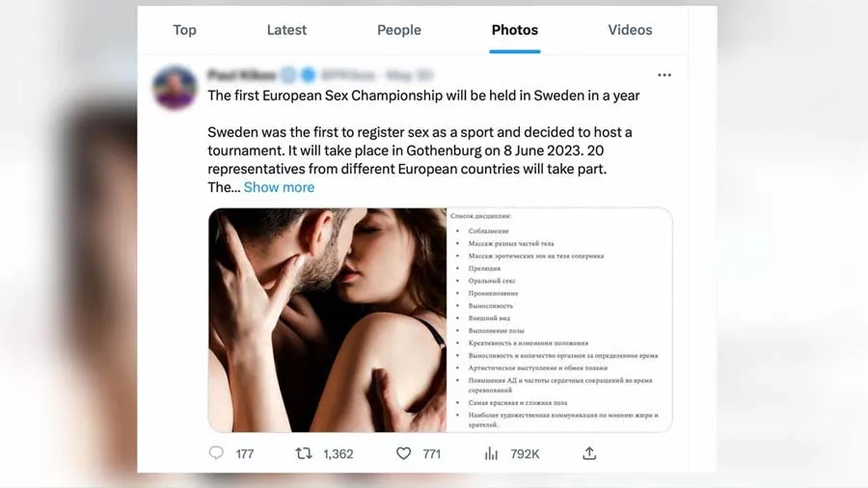This screenshot has width=868, height=488.
Task: Retweet the post using the retweet icon
Action: click(x=304, y=453)
